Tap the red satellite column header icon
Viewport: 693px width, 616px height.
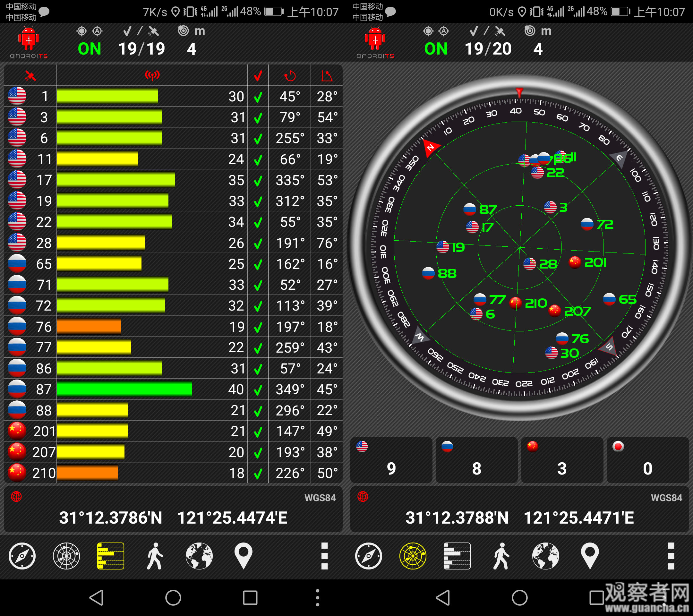coord(30,76)
